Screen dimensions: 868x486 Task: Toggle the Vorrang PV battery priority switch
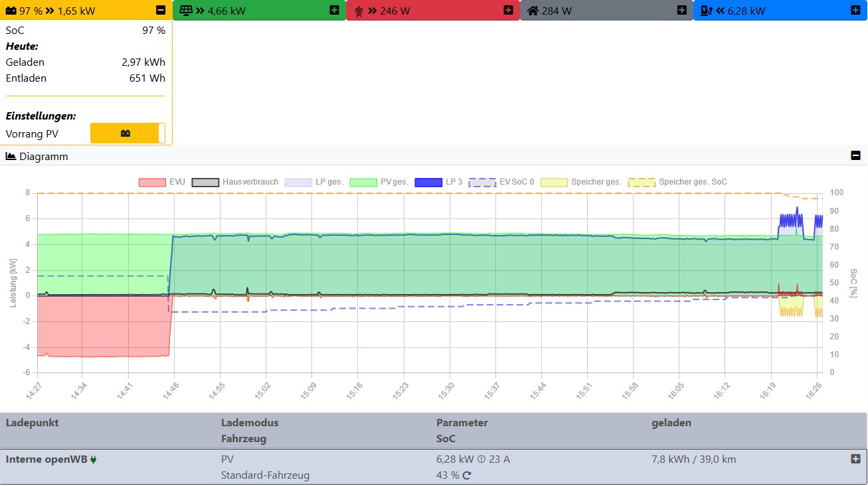[x=128, y=133]
